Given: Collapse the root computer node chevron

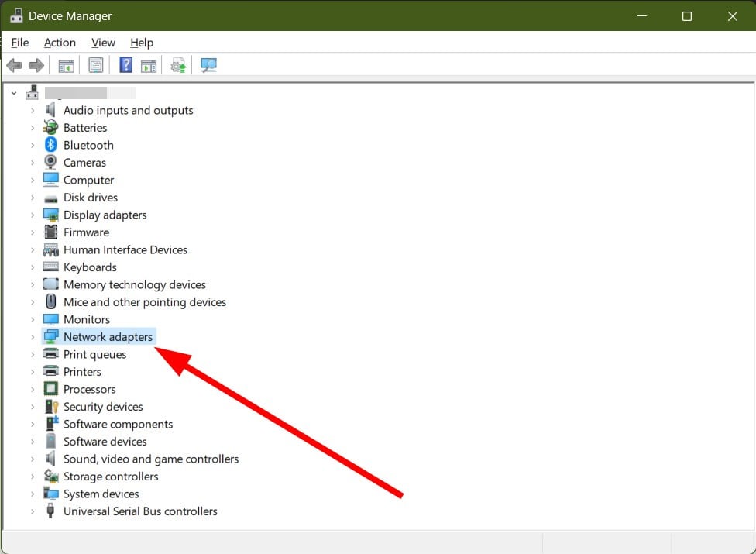Looking at the screenshot, I should coord(14,92).
